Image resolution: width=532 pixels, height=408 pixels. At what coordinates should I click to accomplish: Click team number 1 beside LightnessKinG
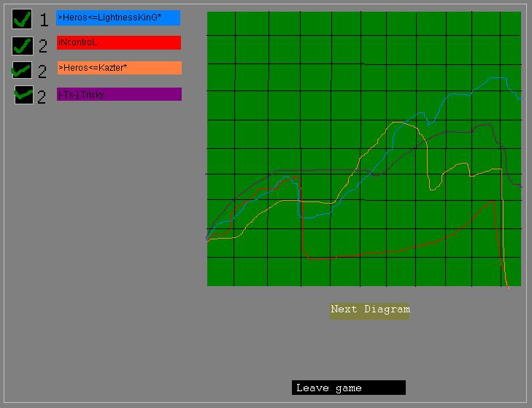click(x=44, y=20)
